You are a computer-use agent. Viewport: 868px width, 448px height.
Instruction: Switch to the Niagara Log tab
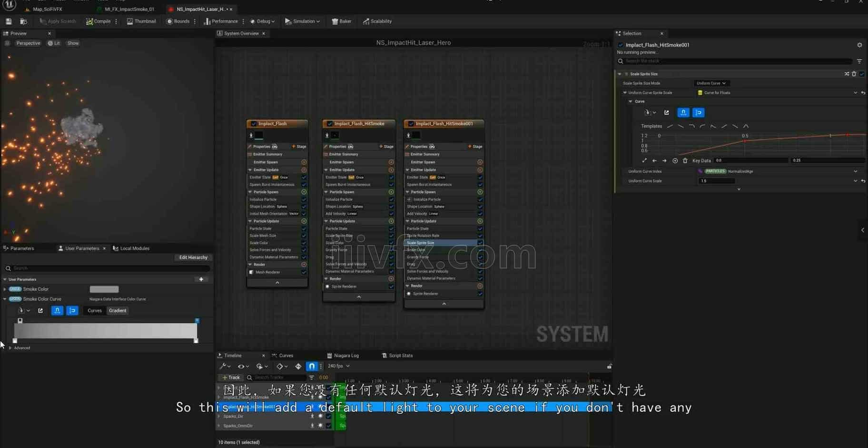point(343,355)
